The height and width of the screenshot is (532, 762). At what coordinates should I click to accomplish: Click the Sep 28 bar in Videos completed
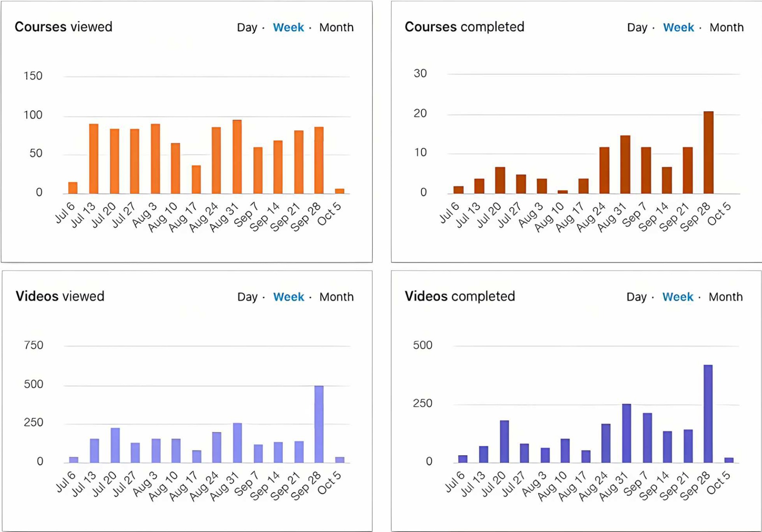tap(708, 414)
